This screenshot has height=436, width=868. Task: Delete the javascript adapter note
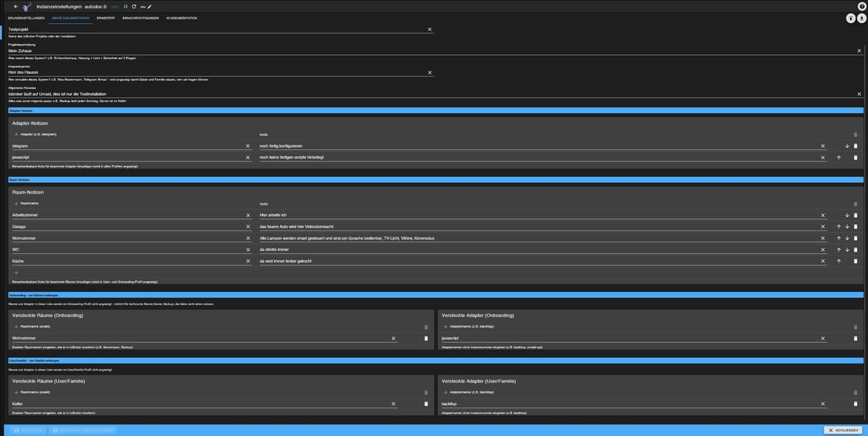[855, 157]
